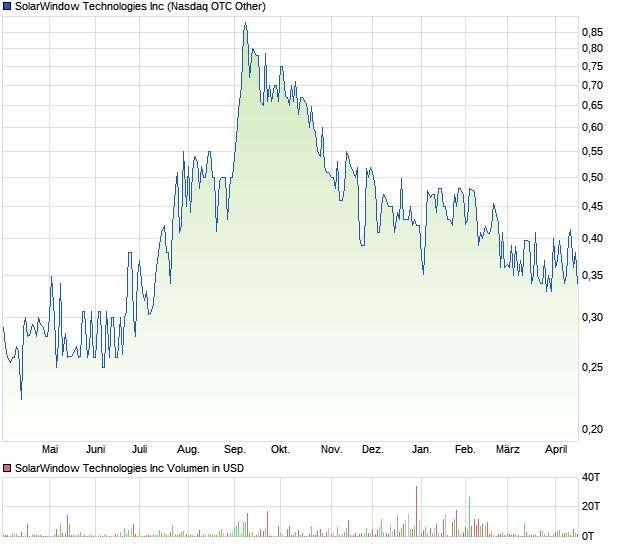This screenshot has width=620, height=546.
Task: Click the tall green volume bar in February
Action: [469, 517]
